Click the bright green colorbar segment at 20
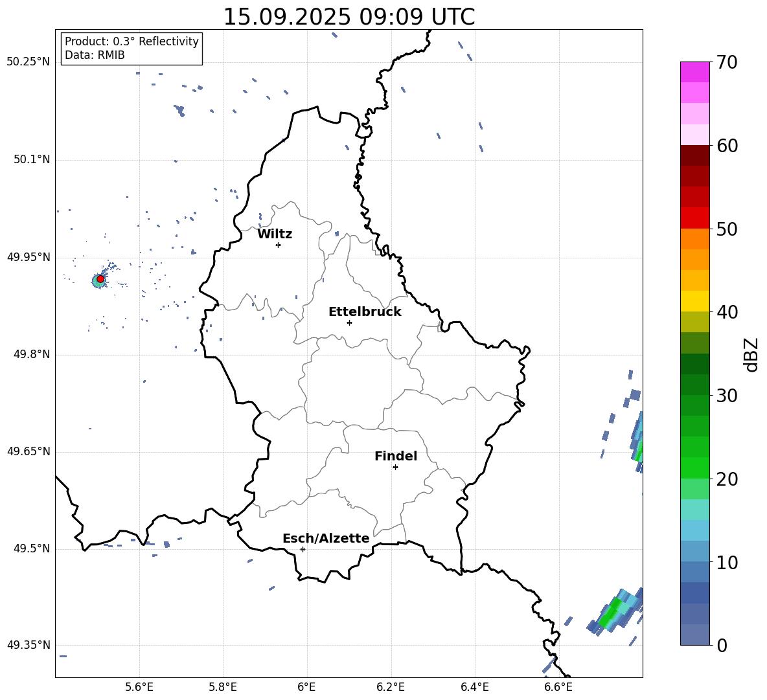 [x=694, y=468]
